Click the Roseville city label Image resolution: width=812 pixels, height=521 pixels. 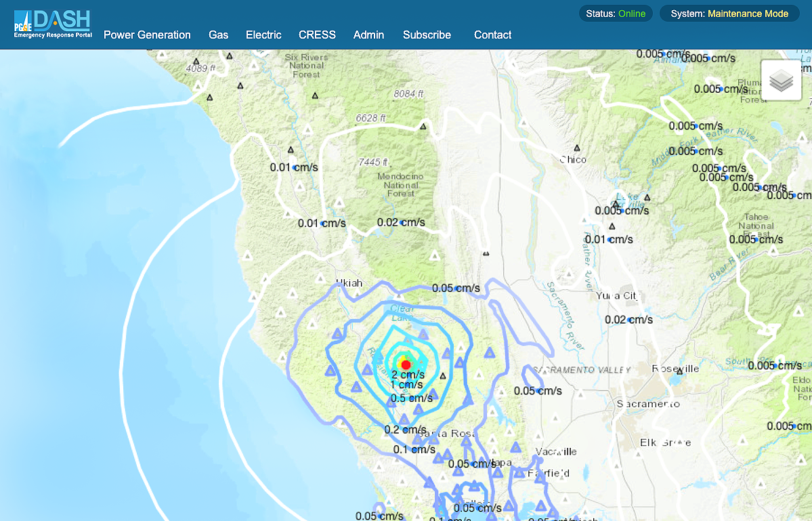click(x=675, y=369)
